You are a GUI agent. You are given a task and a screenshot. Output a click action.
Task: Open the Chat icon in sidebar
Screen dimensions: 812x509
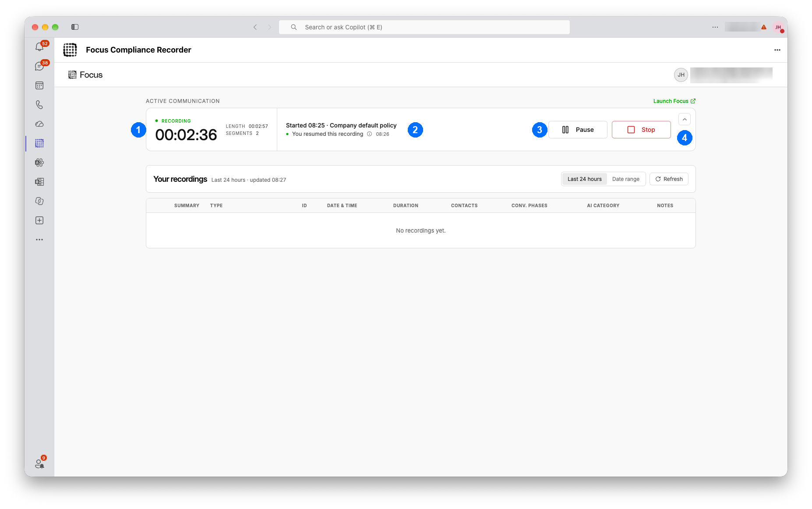(x=39, y=66)
